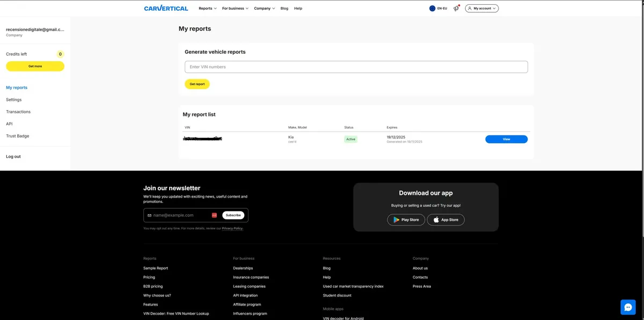
Task: Click the carVertical logo
Action: pos(166,8)
